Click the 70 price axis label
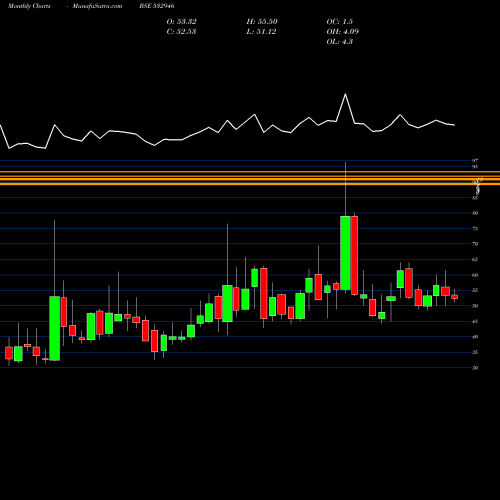Image resolution: width=500 pixels, height=500 pixels. (x=475, y=244)
